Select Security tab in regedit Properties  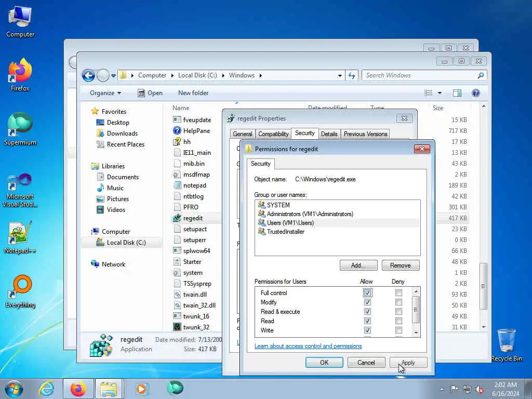(304, 133)
